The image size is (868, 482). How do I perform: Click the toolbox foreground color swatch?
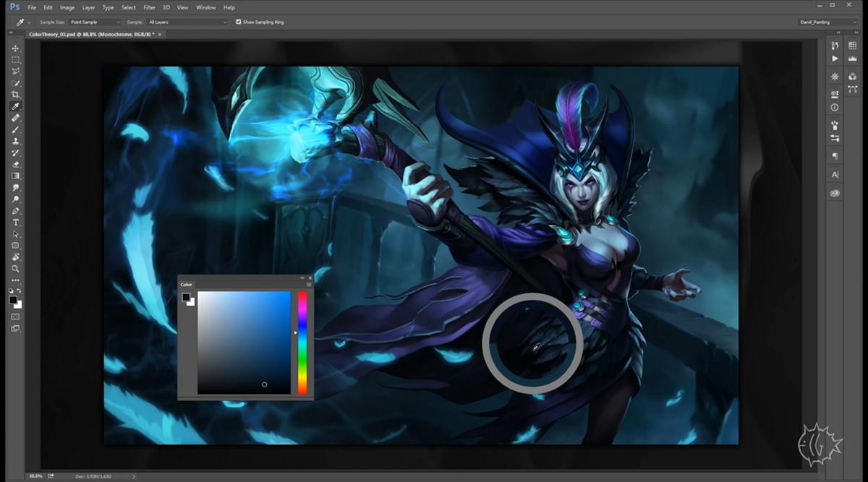(x=13, y=300)
